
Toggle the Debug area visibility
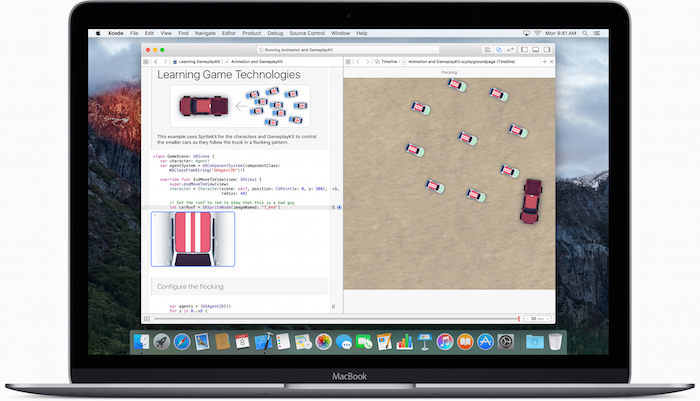pos(535,50)
